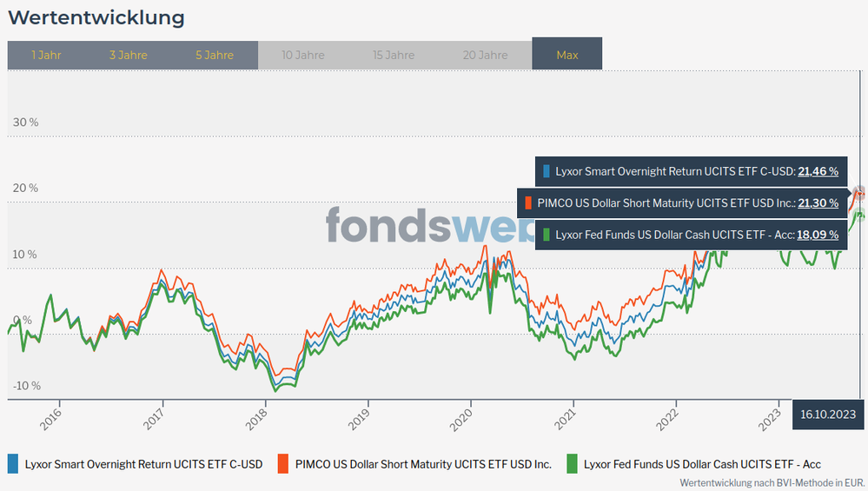This screenshot has height=491, width=868.
Task: Click the blue swatch in the Lyxor Smart tooltip
Action: coord(547,171)
